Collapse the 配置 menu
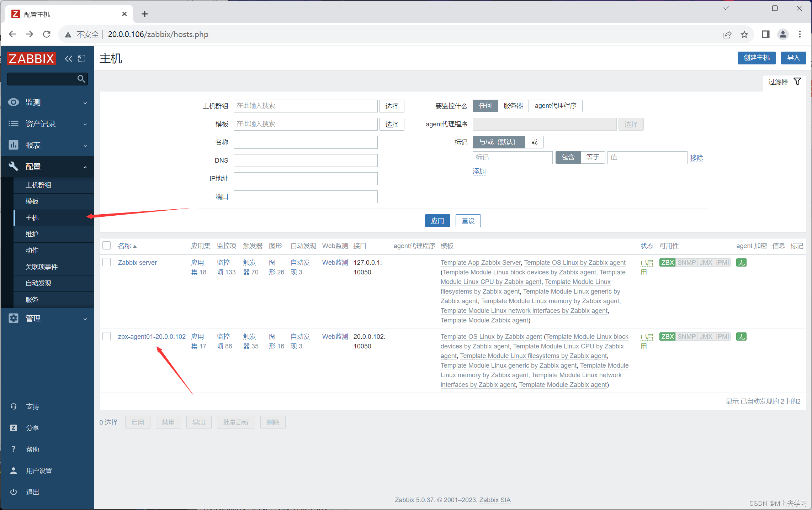The height and width of the screenshot is (510, 812). pyautogui.click(x=47, y=167)
